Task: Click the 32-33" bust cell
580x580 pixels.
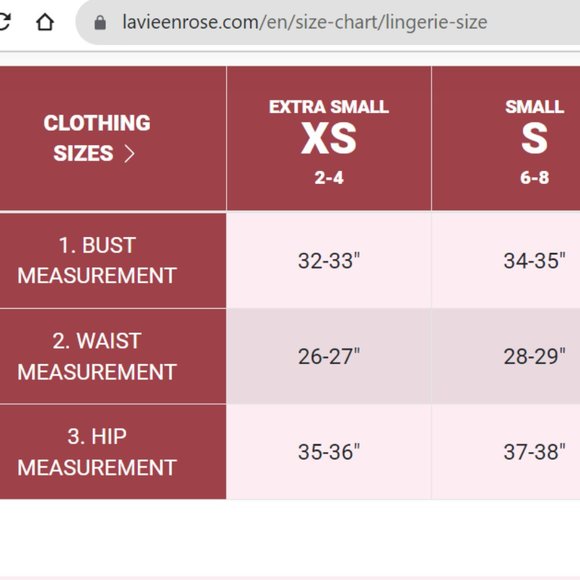Action: (x=329, y=260)
